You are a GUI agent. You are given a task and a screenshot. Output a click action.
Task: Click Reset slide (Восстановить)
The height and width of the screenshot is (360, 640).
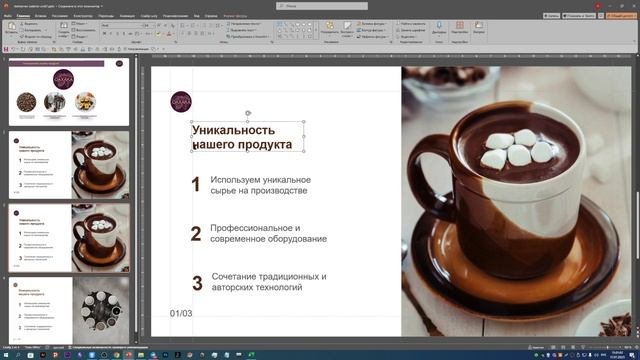tap(84, 30)
